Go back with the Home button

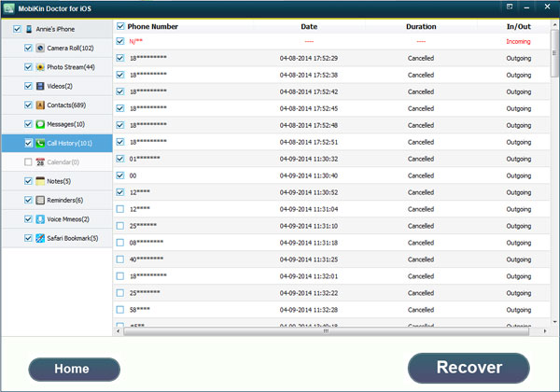(x=71, y=369)
